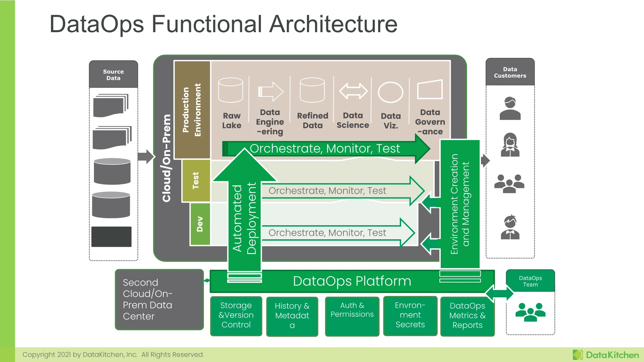Click the second stacked documents source icon
Screen dimensions: 644x362
coord(112,137)
